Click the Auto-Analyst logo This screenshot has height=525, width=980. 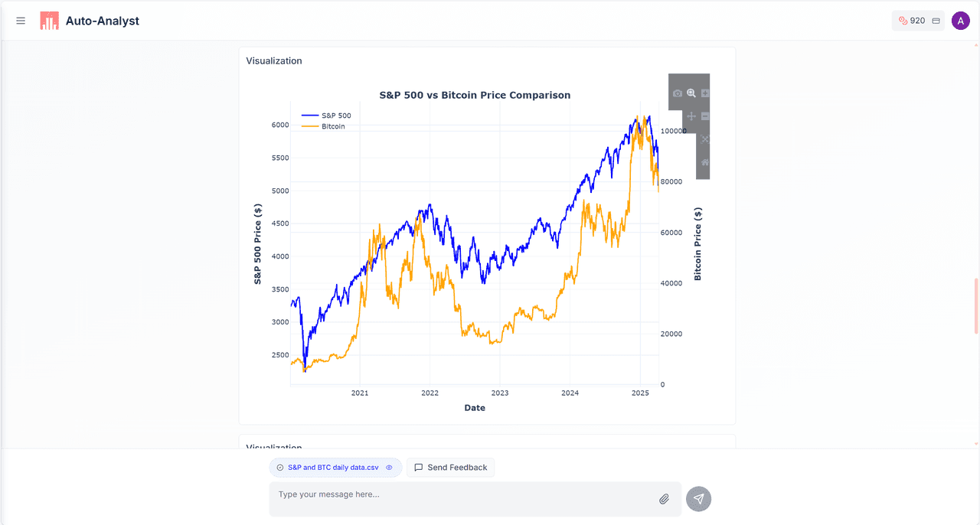click(50, 21)
